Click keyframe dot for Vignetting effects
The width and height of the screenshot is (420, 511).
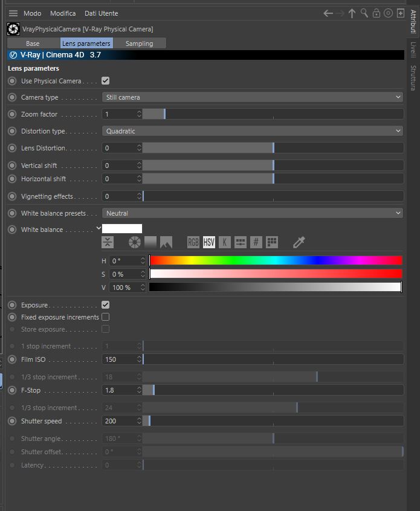click(x=12, y=196)
